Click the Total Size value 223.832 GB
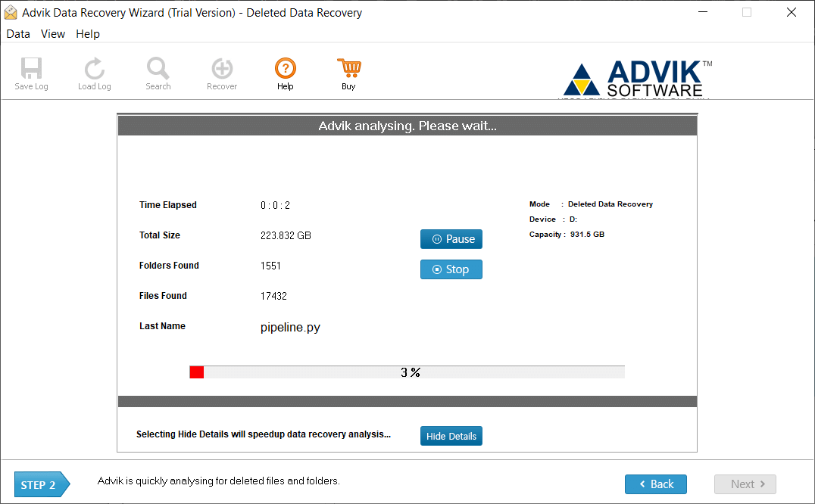 pyautogui.click(x=286, y=235)
